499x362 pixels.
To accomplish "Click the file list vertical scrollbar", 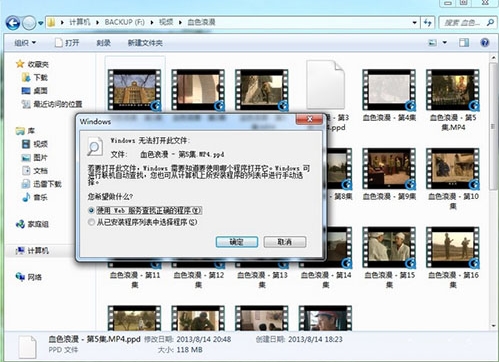I will pos(494,126).
